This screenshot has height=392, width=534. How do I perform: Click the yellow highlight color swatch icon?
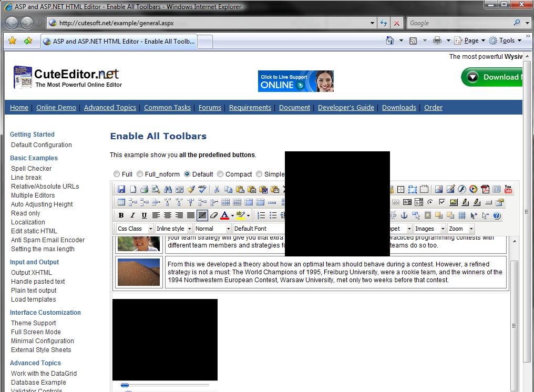pyautogui.click(x=240, y=215)
